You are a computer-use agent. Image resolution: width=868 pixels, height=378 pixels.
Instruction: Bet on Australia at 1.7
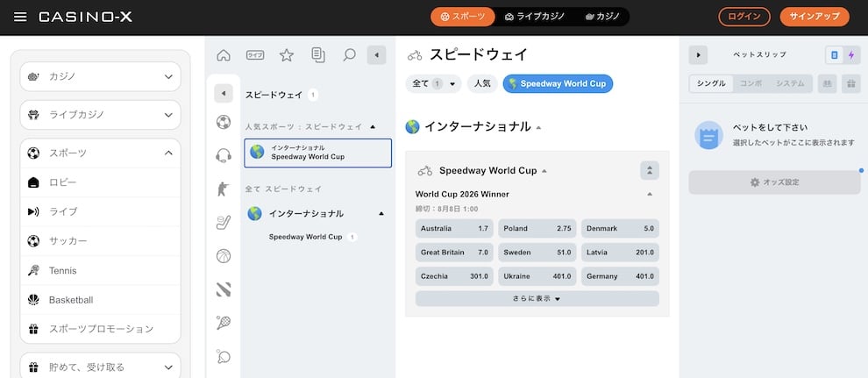click(454, 229)
